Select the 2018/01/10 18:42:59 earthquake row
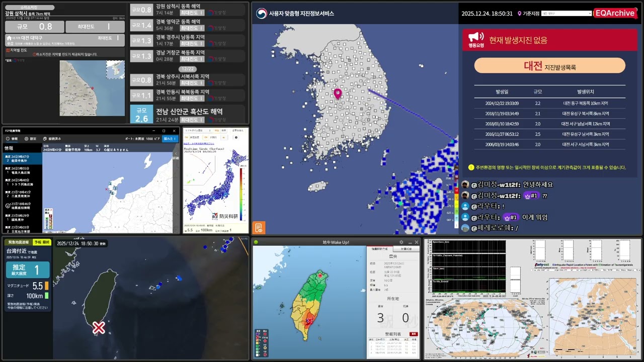The height and width of the screenshot is (362, 644). [x=549, y=124]
